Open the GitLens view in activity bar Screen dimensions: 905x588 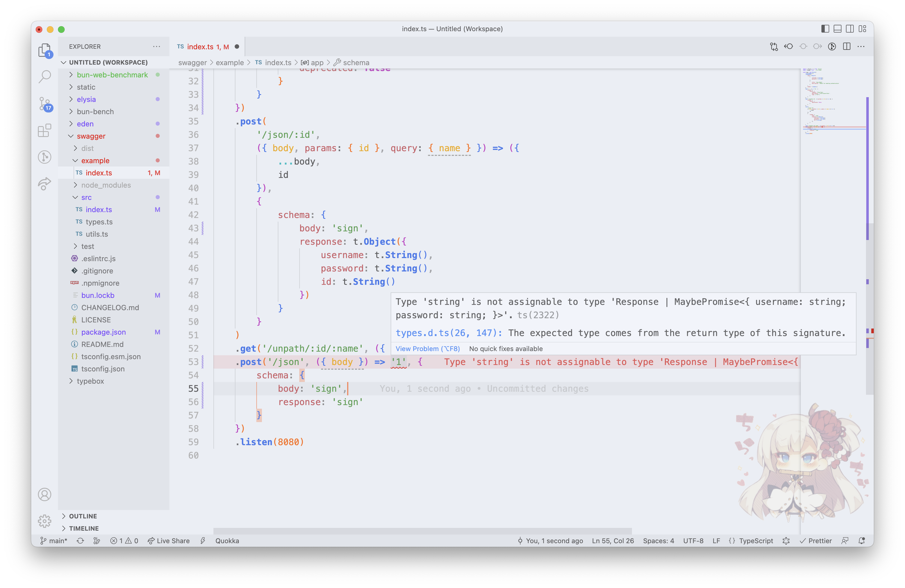(x=45, y=157)
